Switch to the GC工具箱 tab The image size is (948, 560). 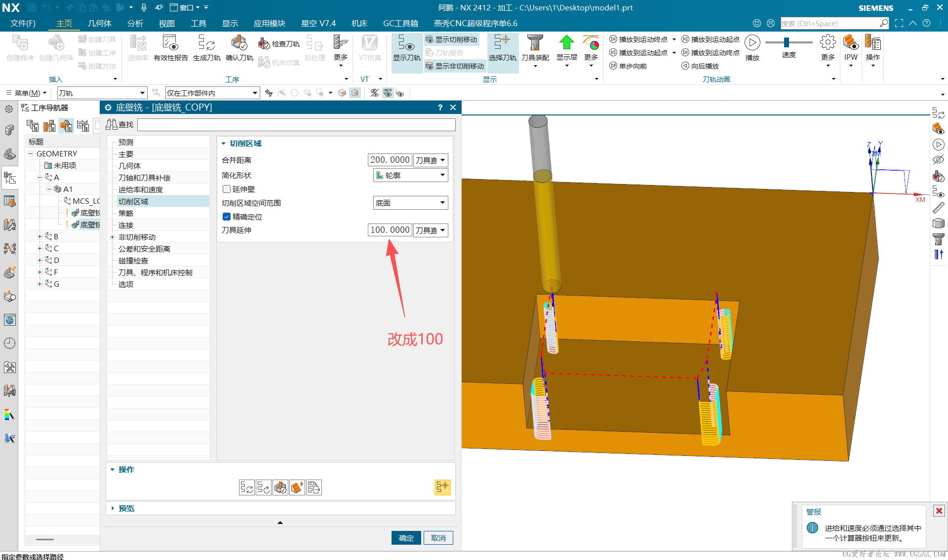(x=400, y=23)
